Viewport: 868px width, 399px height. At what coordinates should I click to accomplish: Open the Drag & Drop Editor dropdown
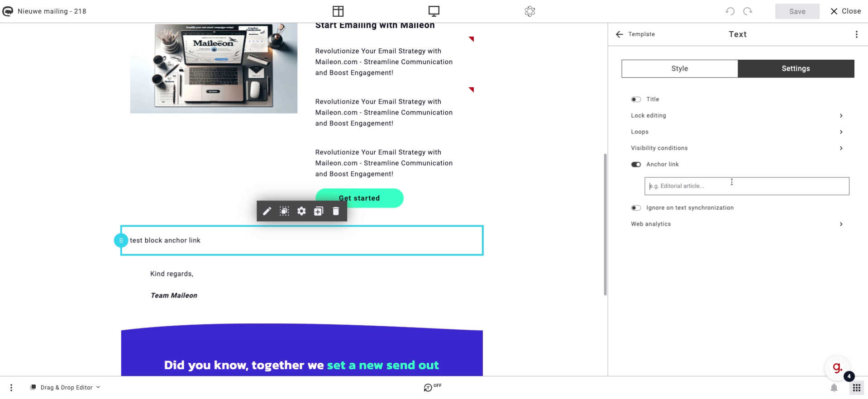(66, 388)
